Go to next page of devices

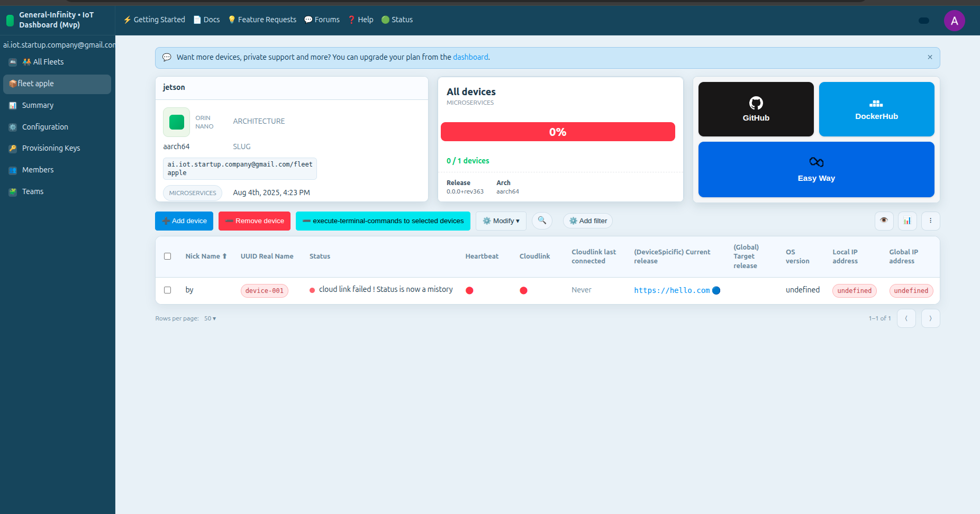point(930,318)
